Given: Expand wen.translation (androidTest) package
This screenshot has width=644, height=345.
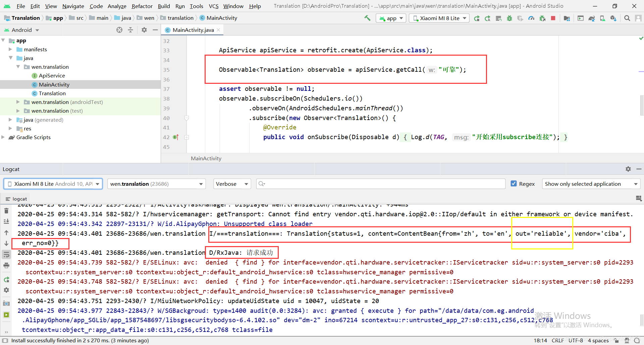Looking at the screenshot, I should point(18,102).
